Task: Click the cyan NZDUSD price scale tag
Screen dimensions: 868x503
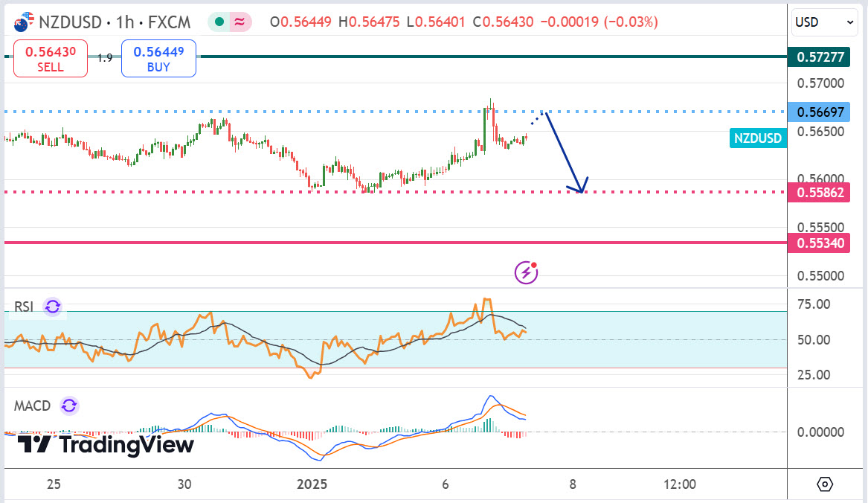Action: [x=758, y=138]
